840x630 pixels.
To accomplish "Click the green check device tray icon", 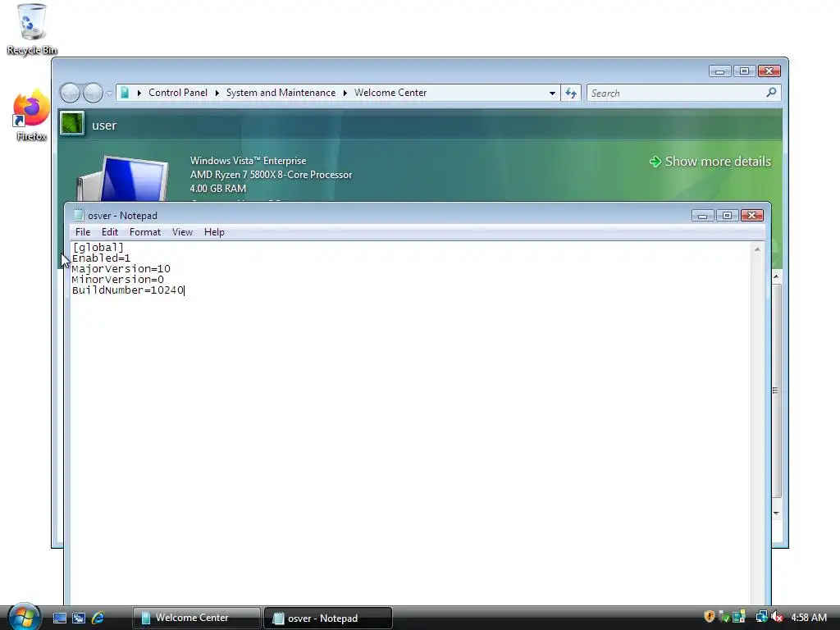I will [724, 617].
